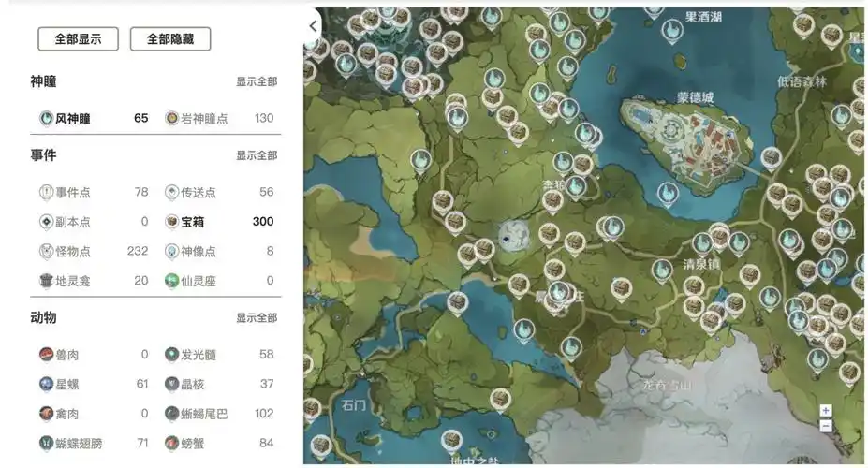The height and width of the screenshot is (468, 868).
Task: Click the 果酒湖 label on map
Action: pyautogui.click(x=703, y=17)
